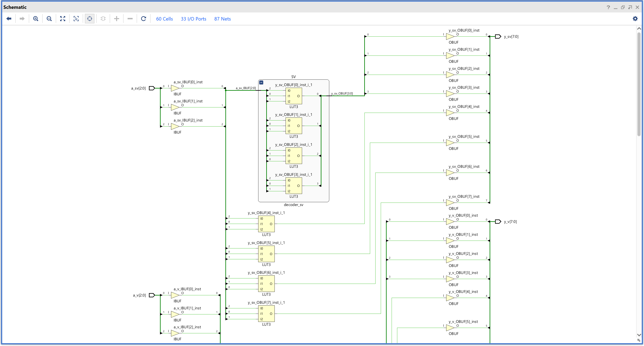The image size is (644, 346).
Task: Collapse the SV decoder_sv hierarchy block
Action: [261, 82]
